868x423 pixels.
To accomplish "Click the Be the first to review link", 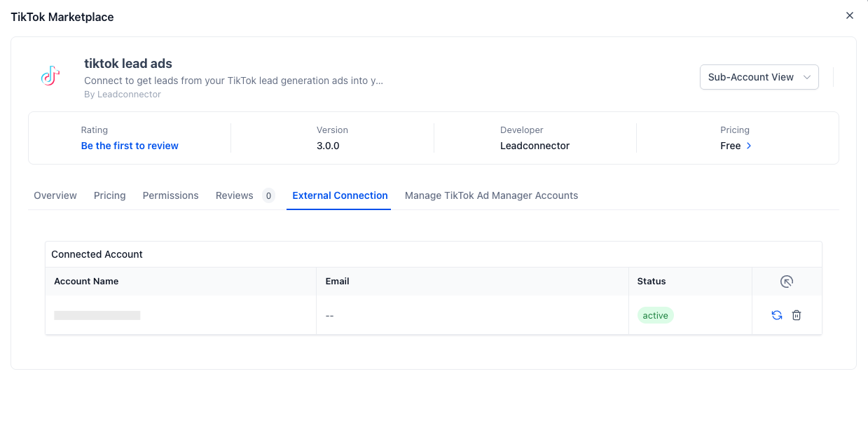I will tap(130, 146).
